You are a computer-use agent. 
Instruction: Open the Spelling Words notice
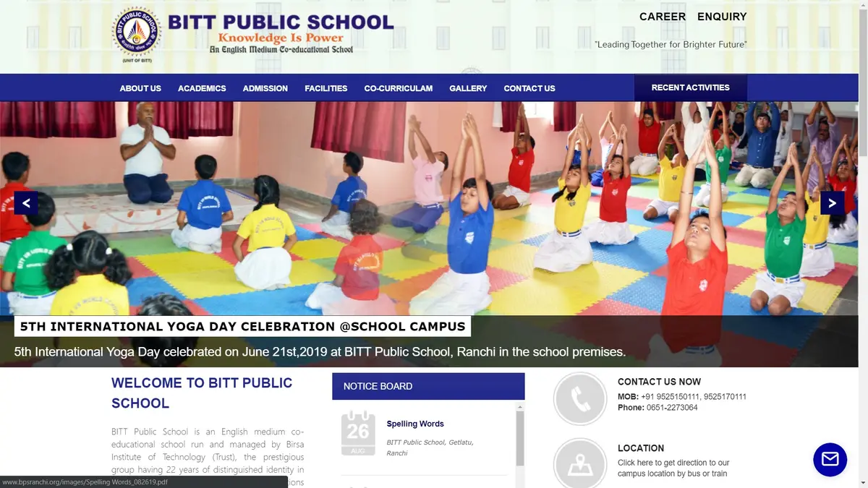[415, 424]
